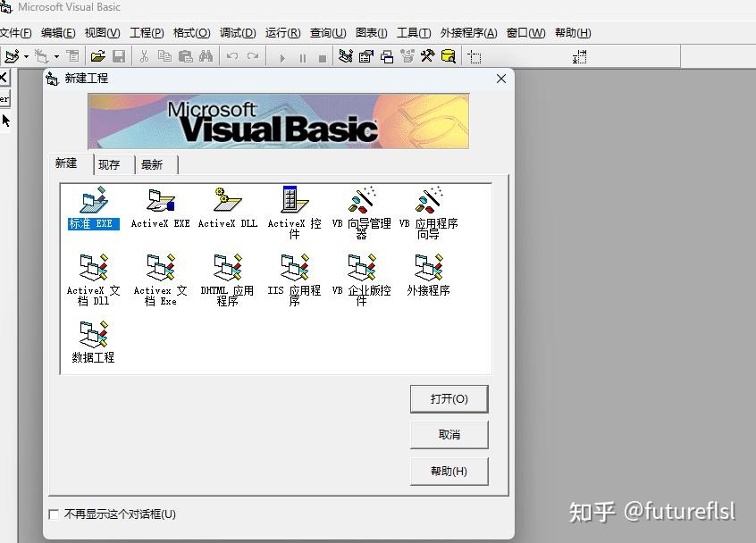The width and height of the screenshot is (756, 543).
Task: Select the ActiveX DLL project type
Action: [228, 208]
